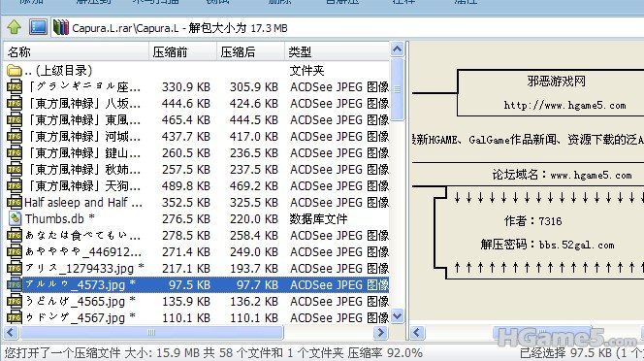Select file name ウドンゲ_4567.jpg

(x=80, y=317)
